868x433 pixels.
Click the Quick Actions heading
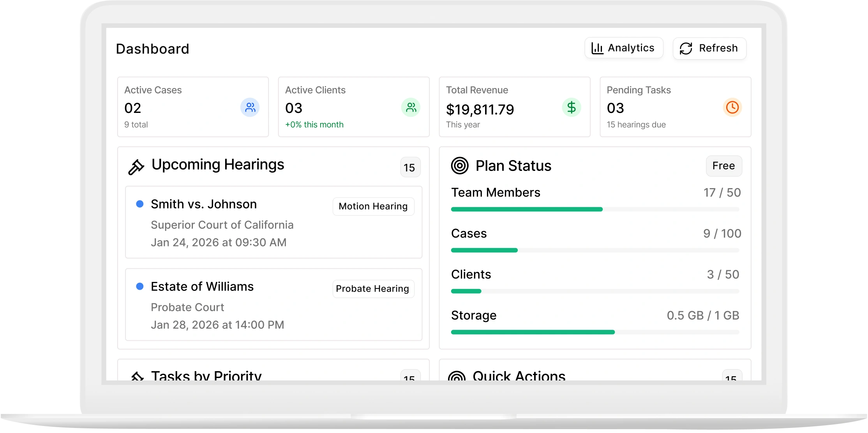(x=519, y=375)
